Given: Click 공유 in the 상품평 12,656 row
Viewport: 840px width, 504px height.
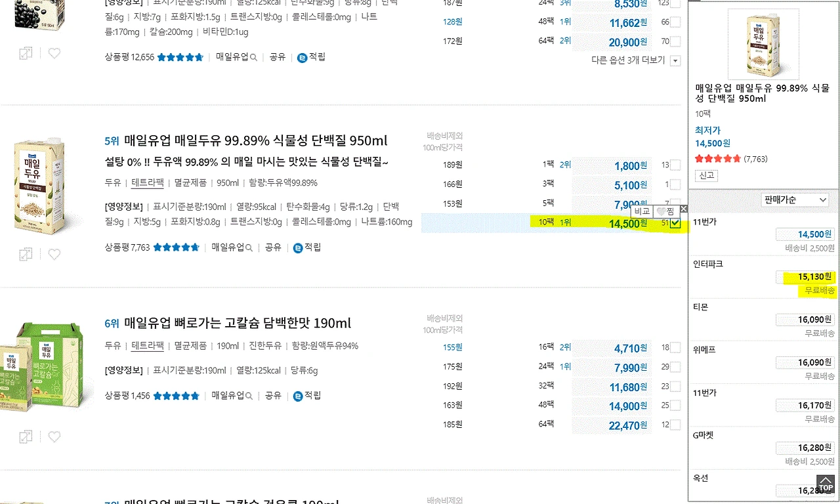Looking at the screenshot, I should point(277,57).
